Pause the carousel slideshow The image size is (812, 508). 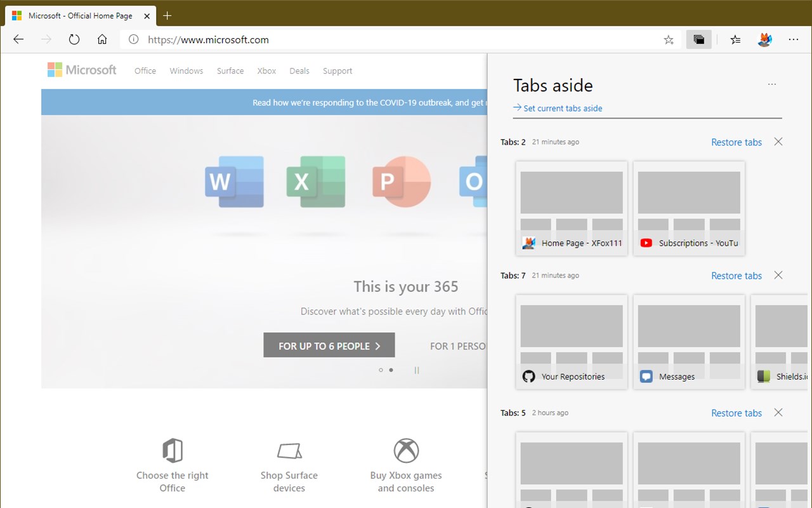point(417,370)
